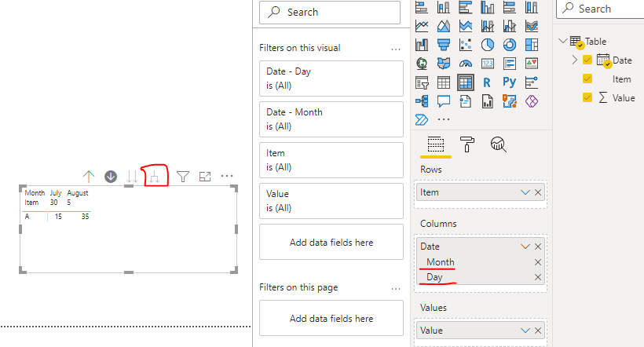This screenshot has width=644, height=347.
Task: Select the Scatter chart visual
Action: tap(466, 44)
